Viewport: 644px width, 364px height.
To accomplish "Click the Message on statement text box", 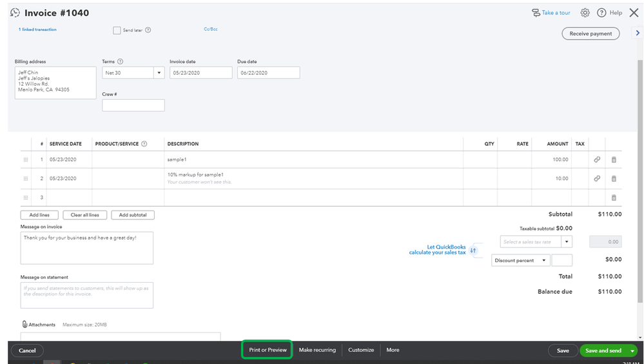I will 86,295.
